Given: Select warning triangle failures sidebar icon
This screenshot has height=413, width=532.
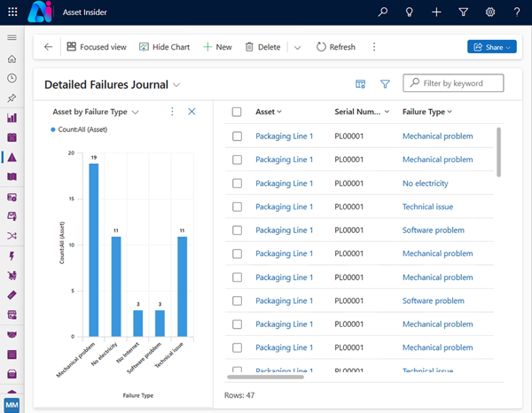Looking at the screenshot, I should [x=12, y=157].
